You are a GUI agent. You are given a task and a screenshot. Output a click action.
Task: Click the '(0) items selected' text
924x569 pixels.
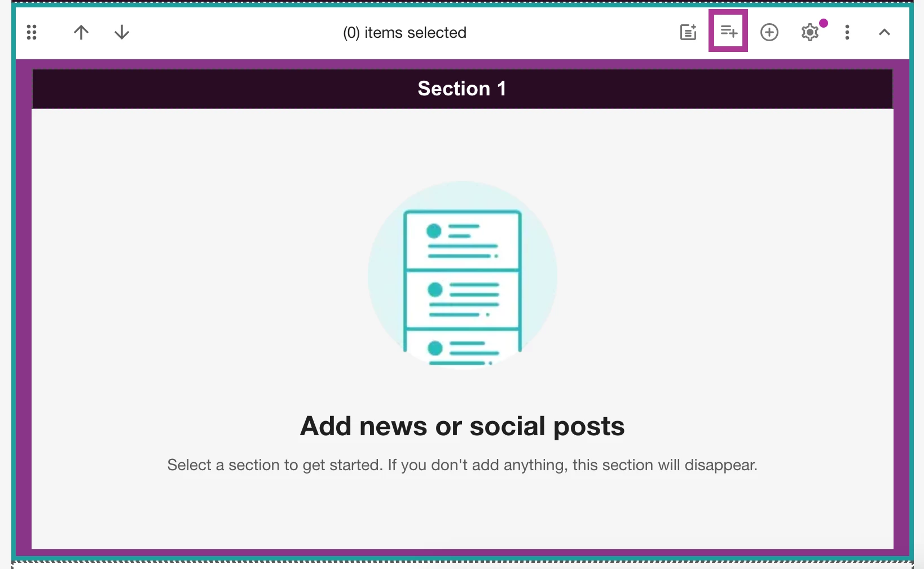pyautogui.click(x=405, y=33)
